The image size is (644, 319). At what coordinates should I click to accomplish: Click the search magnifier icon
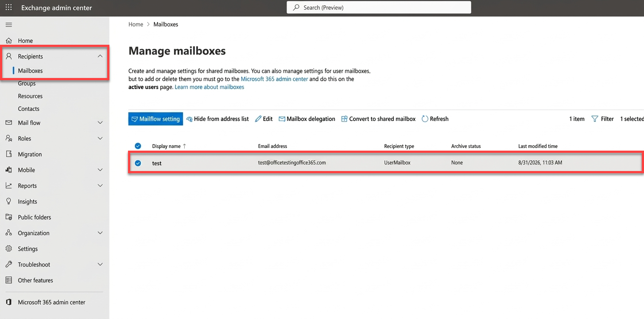coord(296,8)
